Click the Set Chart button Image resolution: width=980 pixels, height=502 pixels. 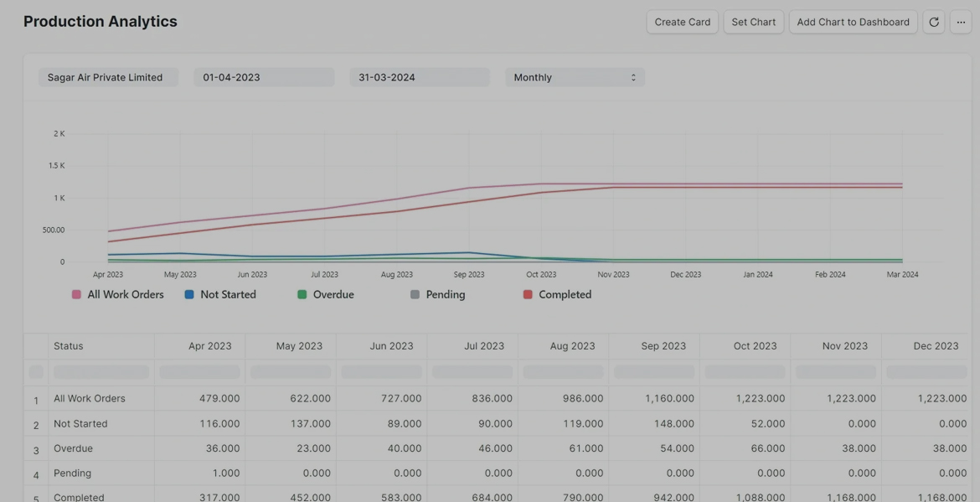coord(753,22)
